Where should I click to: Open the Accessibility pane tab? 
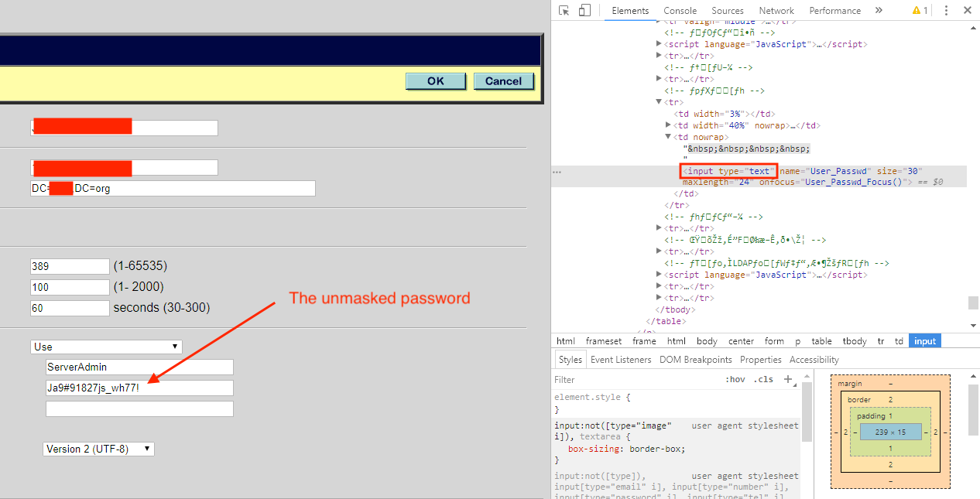pos(814,360)
